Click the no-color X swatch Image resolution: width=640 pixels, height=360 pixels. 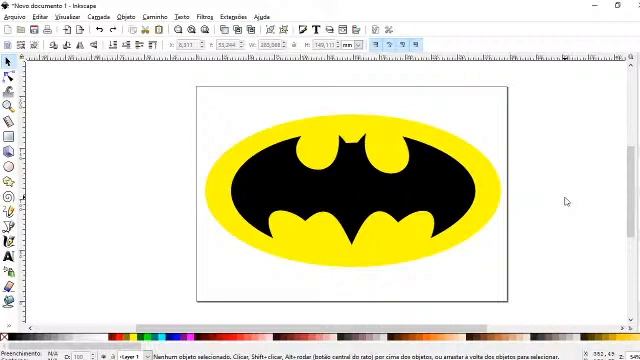click(4, 337)
